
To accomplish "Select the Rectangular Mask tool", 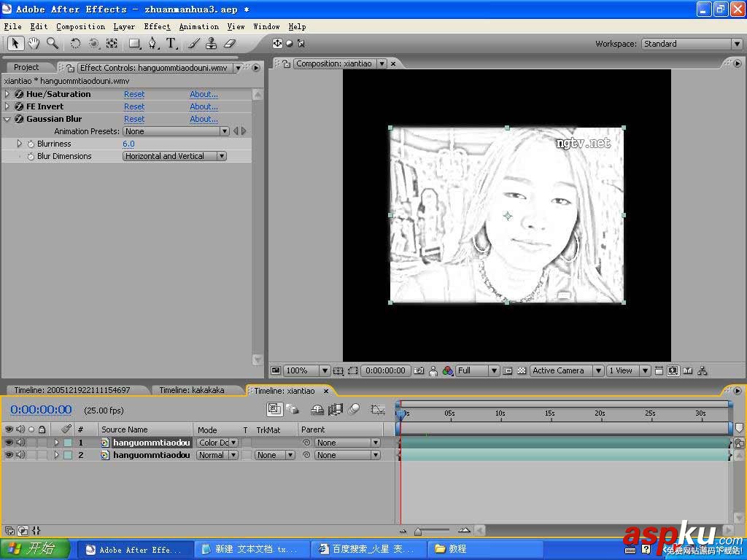I will coord(135,43).
